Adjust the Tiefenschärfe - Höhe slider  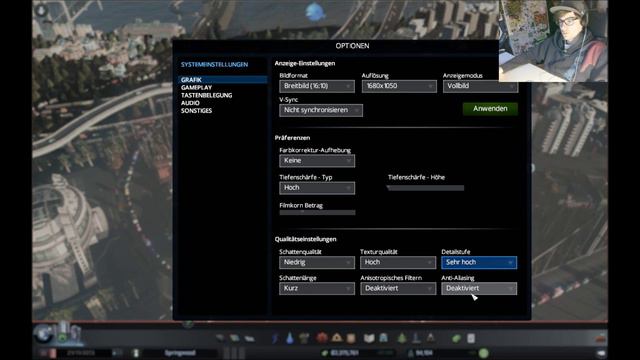coord(425,188)
